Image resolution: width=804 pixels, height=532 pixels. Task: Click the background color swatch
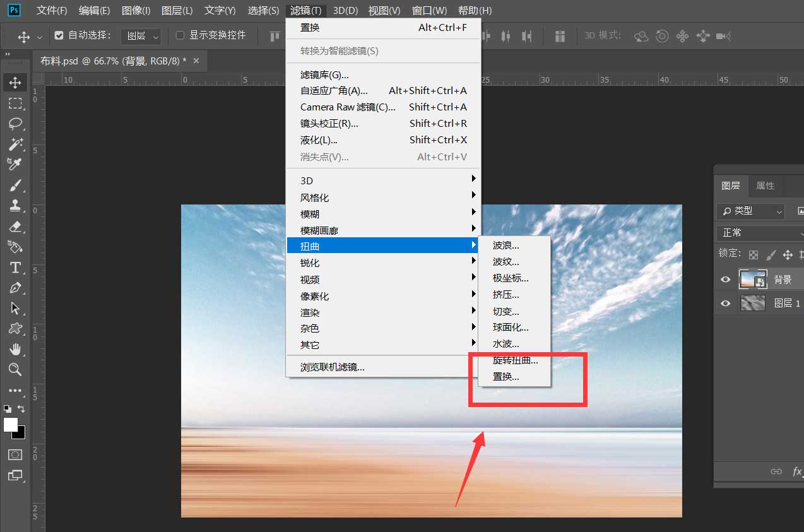pyautogui.click(x=21, y=434)
